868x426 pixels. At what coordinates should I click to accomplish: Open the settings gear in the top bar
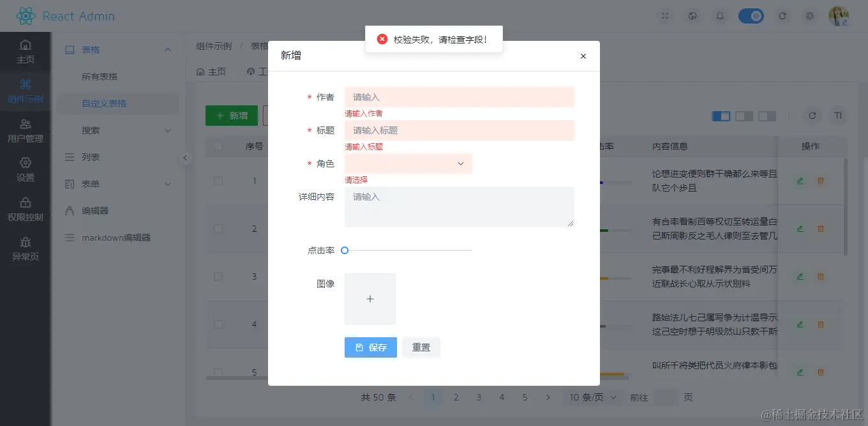click(810, 15)
